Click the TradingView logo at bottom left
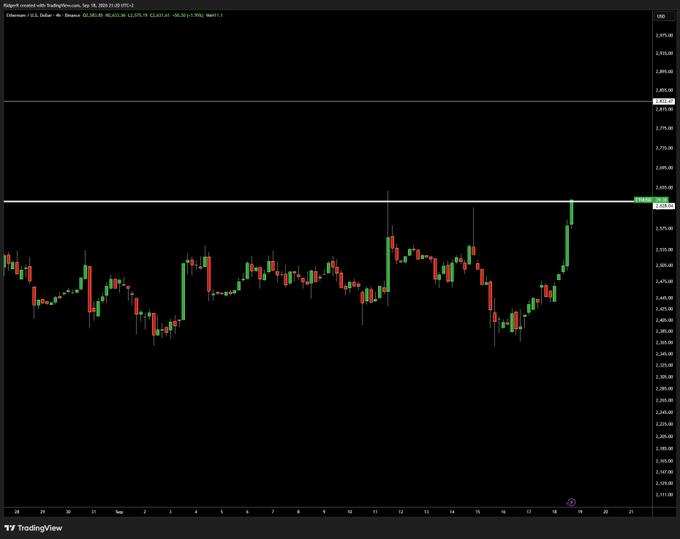The image size is (680, 539). [33, 528]
